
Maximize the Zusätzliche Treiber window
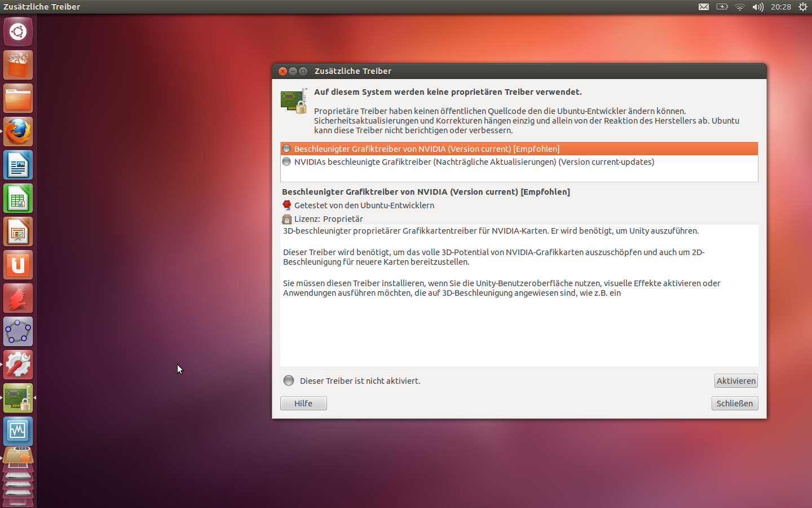[x=303, y=71]
